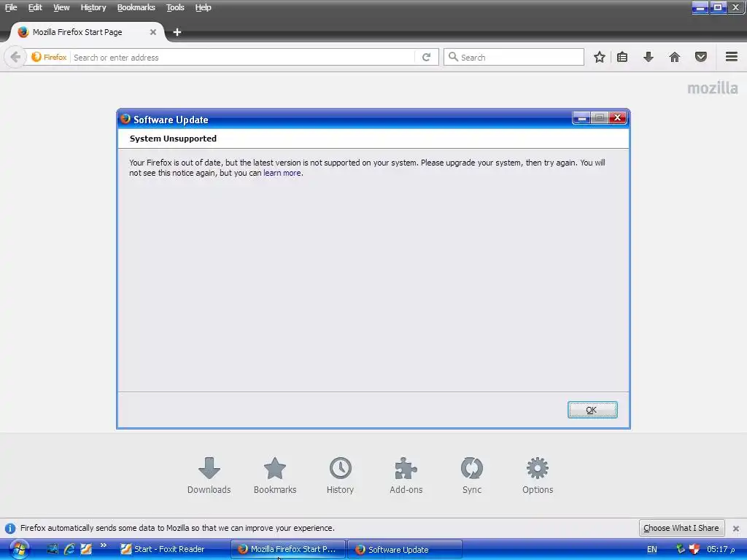Expand quick launch overflow chevron
Image resolution: width=747 pixels, height=560 pixels.
point(104,545)
